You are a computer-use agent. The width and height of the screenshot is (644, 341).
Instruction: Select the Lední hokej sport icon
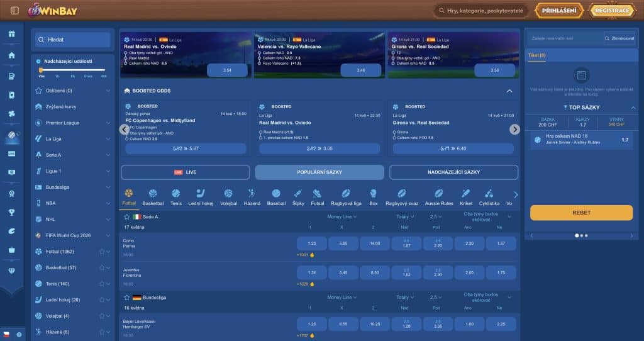pos(201,197)
